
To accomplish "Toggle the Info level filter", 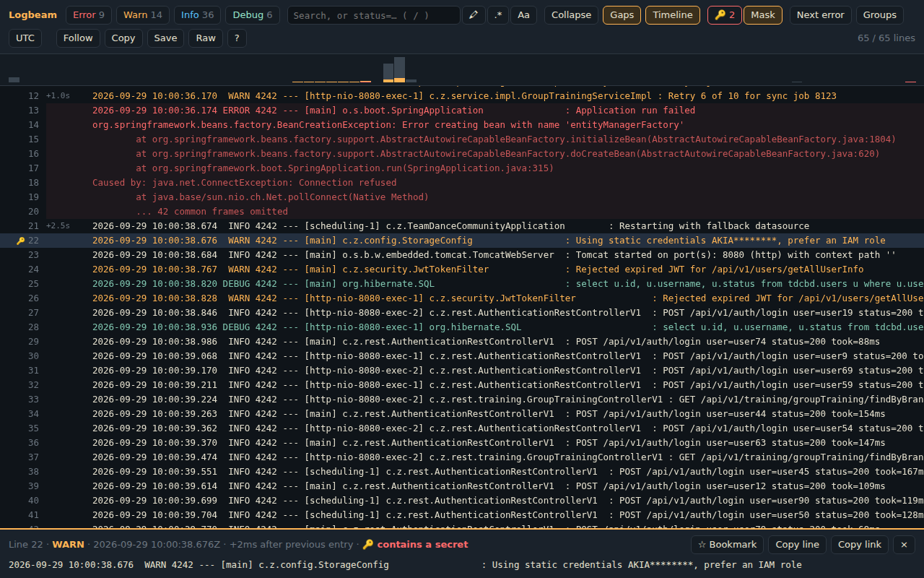I will pyautogui.click(x=197, y=15).
